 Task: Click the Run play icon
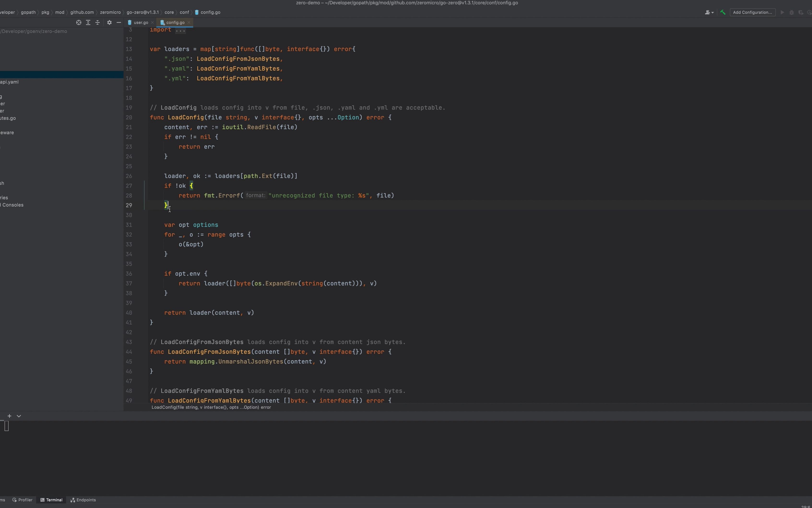click(x=782, y=12)
